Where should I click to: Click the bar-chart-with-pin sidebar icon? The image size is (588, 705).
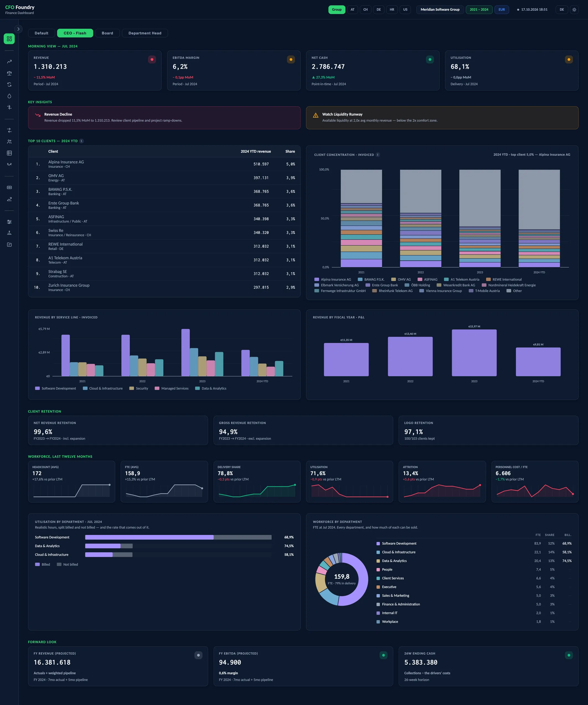pyautogui.click(x=9, y=233)
